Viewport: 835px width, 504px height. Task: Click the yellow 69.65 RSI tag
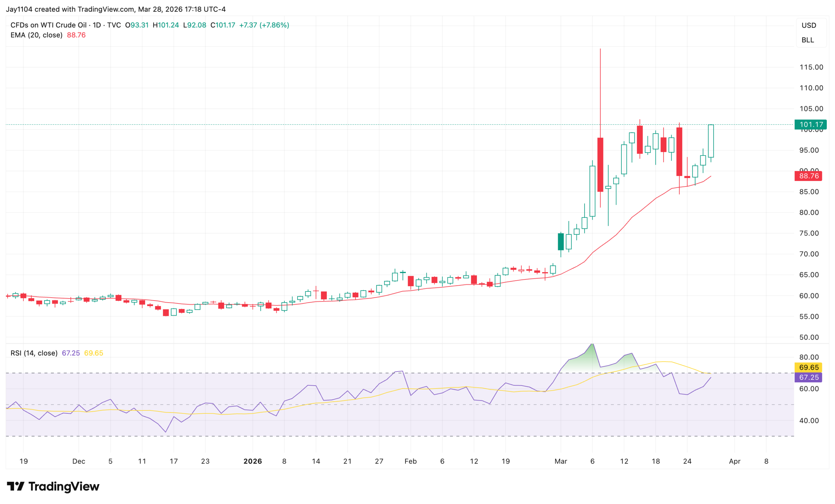pyautogui.click(x=808, y=367)
